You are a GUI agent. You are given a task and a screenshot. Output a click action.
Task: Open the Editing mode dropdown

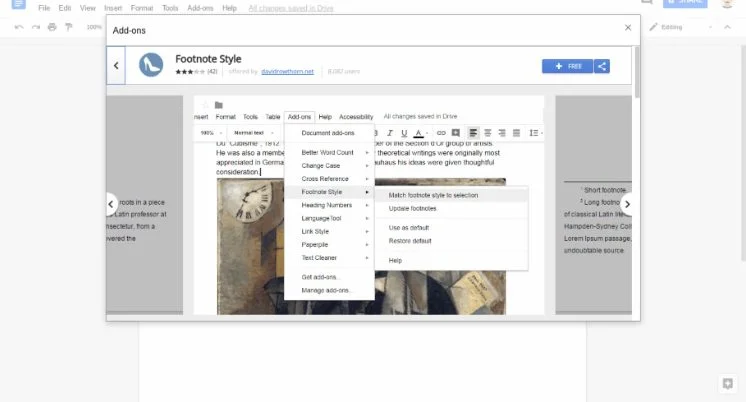coord(681,27)
